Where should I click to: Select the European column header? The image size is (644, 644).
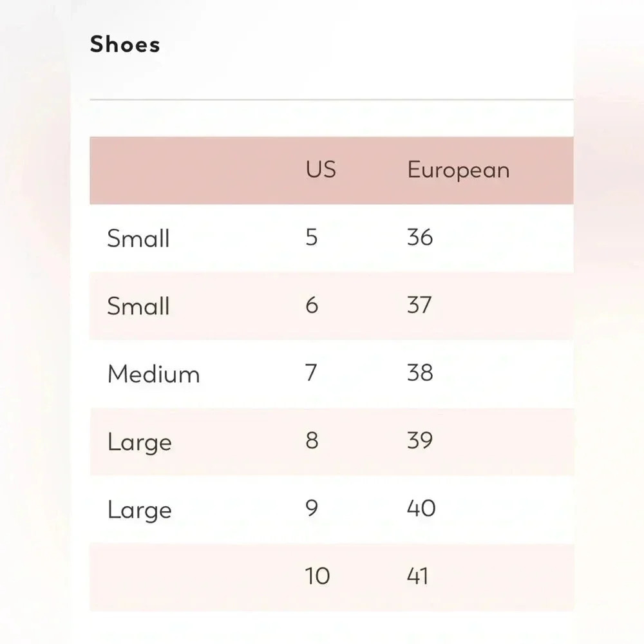coord(459,170)
